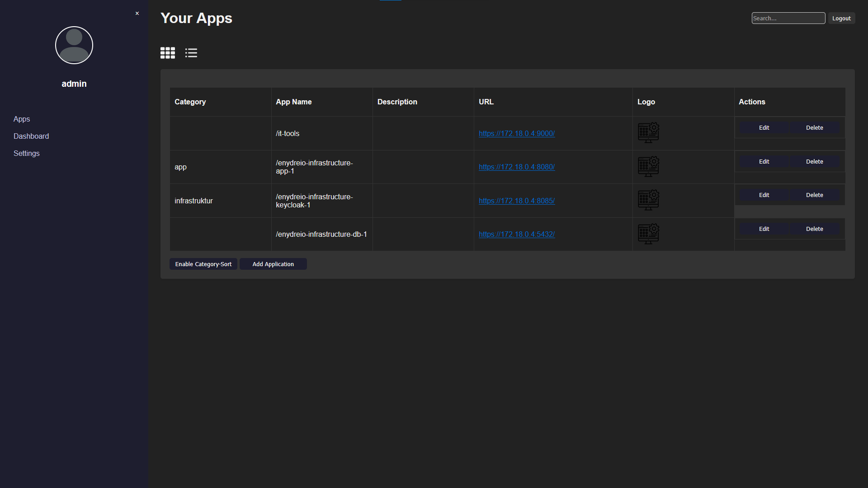Edit the enydreio-infrastructure-app-1 entry

764,162
